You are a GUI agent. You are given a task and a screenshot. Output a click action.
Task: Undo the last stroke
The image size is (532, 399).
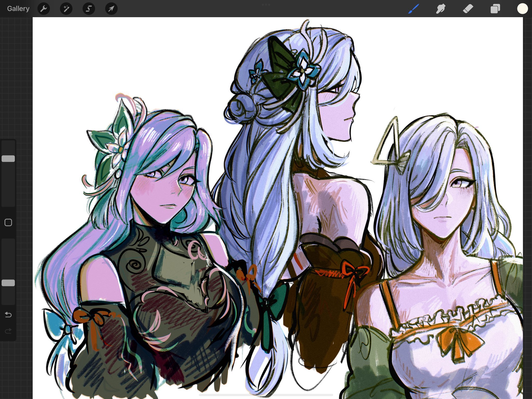8,315
